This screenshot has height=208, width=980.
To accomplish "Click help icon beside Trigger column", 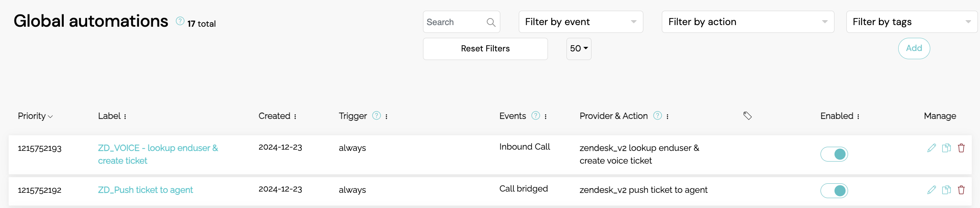I will click(x=377, y=116).
